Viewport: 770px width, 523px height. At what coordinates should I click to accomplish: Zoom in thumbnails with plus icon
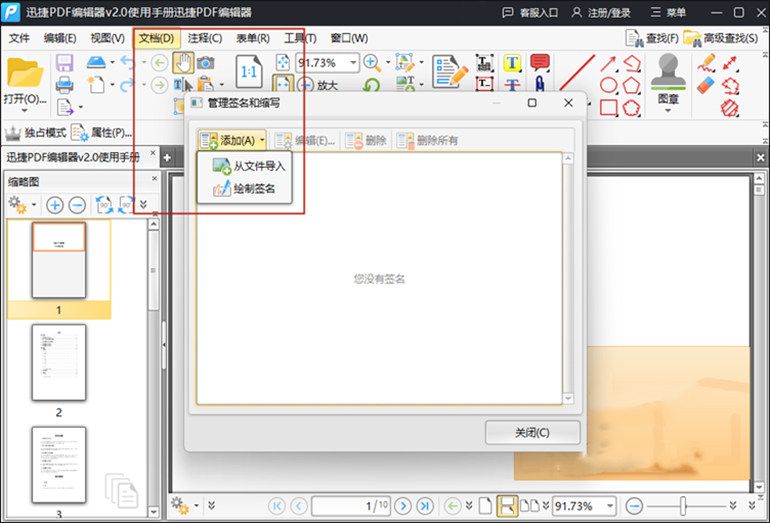[x=55, y=205]
